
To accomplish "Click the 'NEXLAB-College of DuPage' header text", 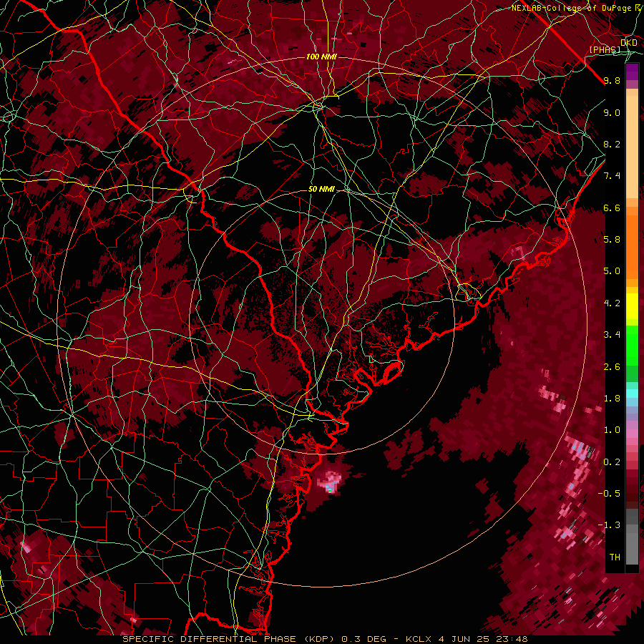I will (x=572, y=8).
